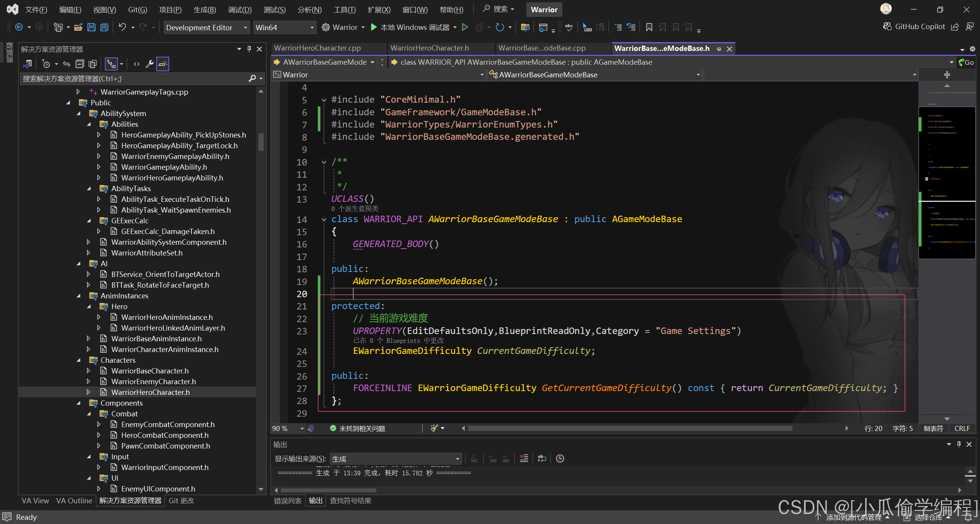
Task: Click Find in Files folder icon
Action: click(525, 27)
